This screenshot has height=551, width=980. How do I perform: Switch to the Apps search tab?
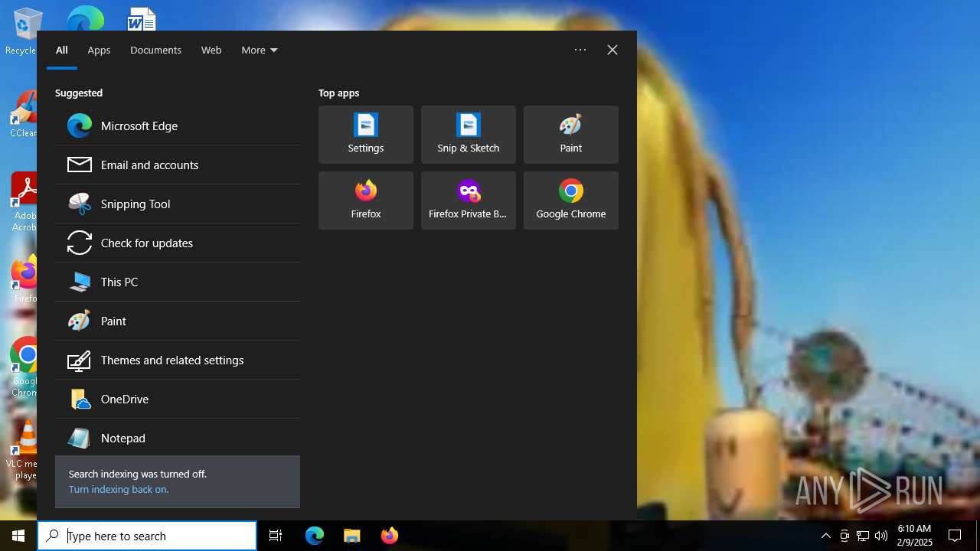click(99, 50)
